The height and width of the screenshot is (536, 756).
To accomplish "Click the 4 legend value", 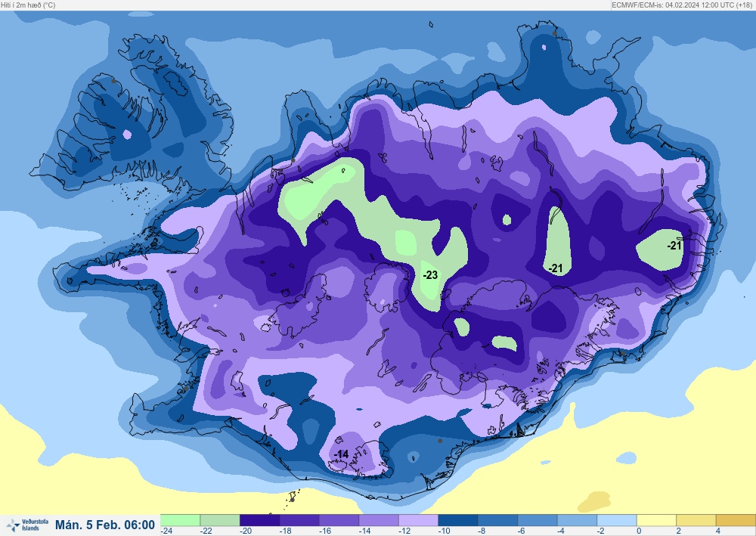I will tap(718, 531).
